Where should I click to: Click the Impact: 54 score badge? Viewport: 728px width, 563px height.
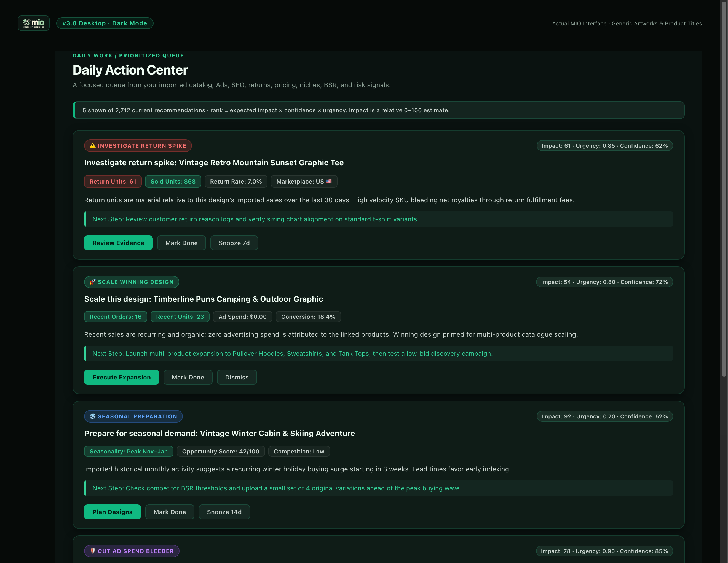[x=604, y=282]
